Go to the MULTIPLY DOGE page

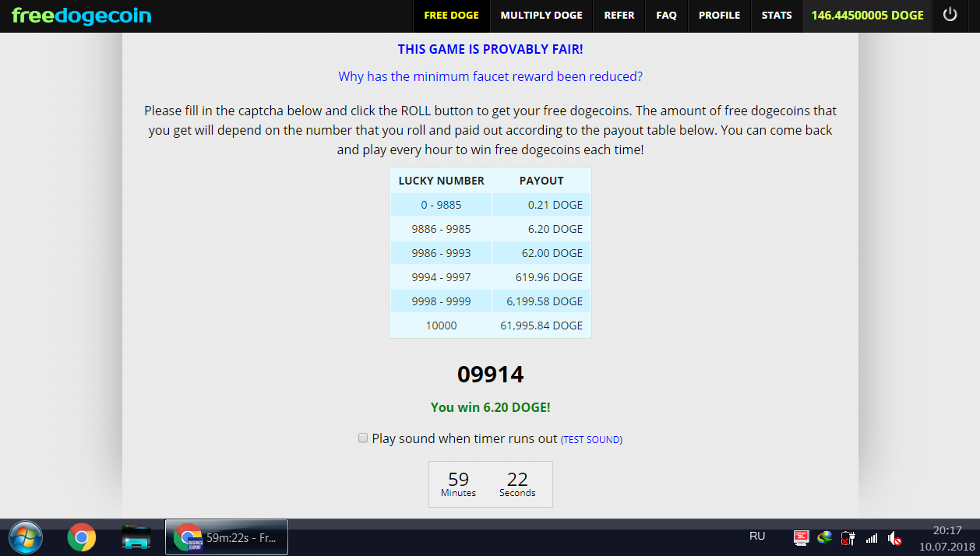[541, 16]
